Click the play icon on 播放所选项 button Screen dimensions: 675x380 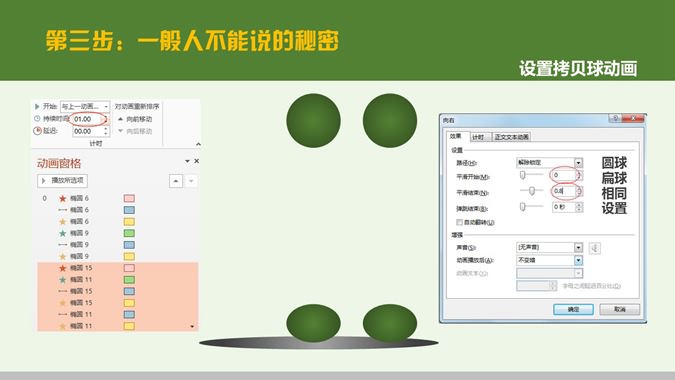(x=43, y=181)
